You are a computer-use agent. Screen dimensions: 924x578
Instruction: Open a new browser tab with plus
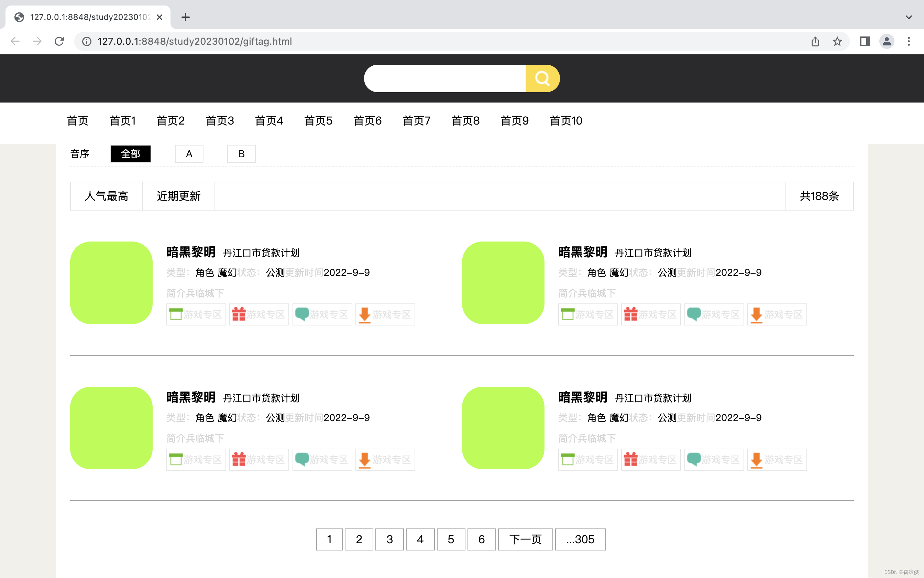coord(186,17)
